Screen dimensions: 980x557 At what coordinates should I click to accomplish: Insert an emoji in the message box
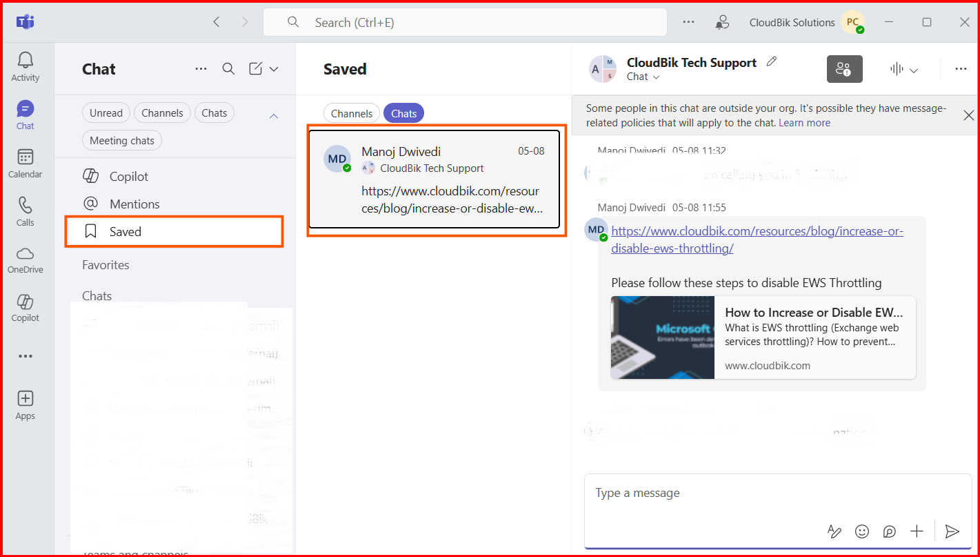pos(861,531)
